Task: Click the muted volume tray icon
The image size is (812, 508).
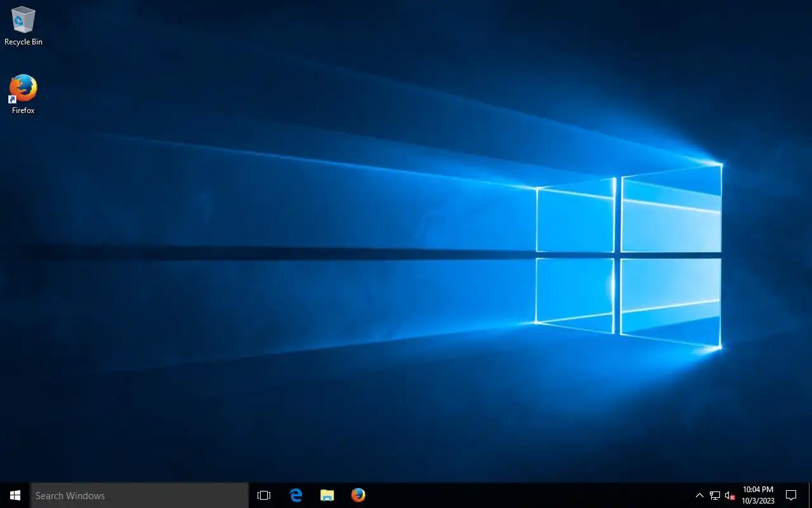Action: 730,495
